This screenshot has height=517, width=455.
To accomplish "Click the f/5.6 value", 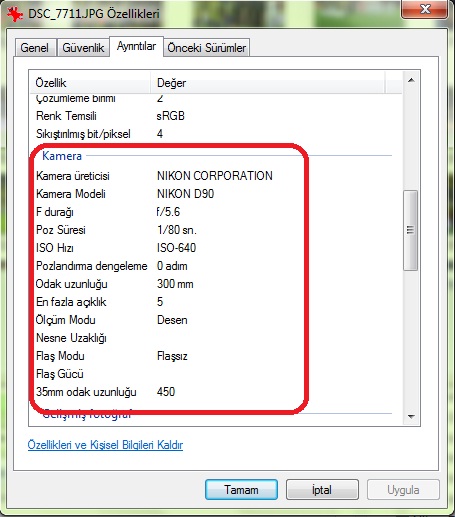I will point(168,212).
